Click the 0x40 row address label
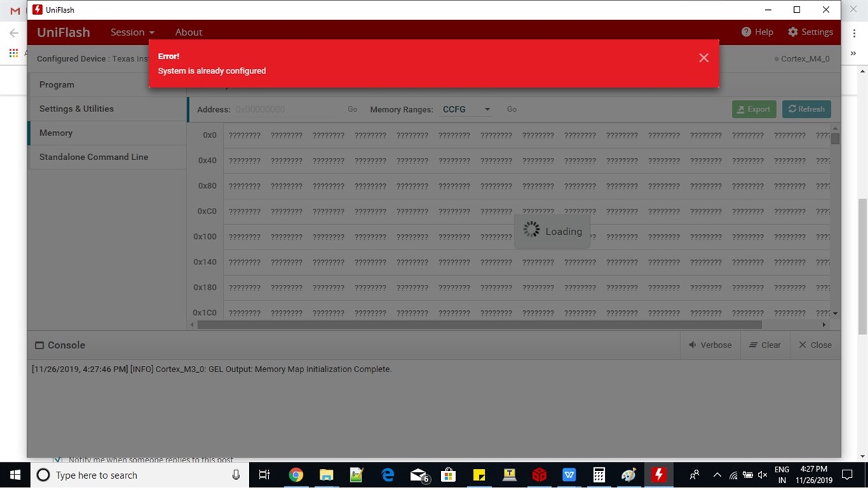 207,161
